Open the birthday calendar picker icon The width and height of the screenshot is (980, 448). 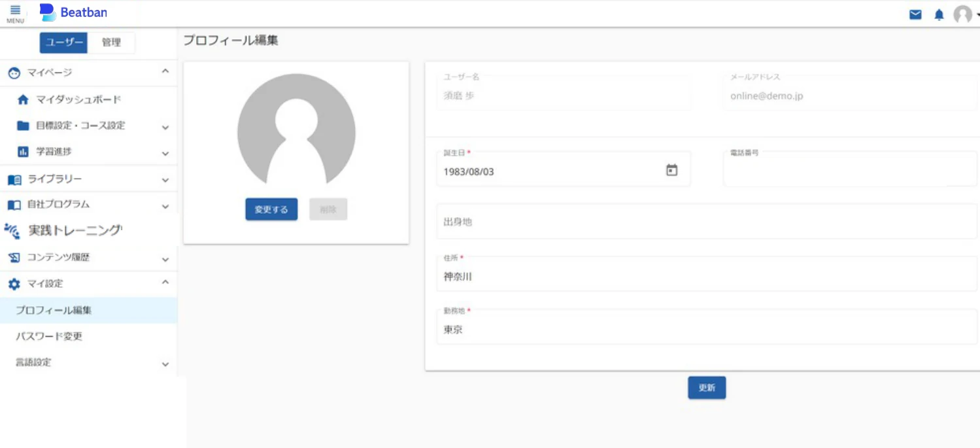[x=671, y=171]
